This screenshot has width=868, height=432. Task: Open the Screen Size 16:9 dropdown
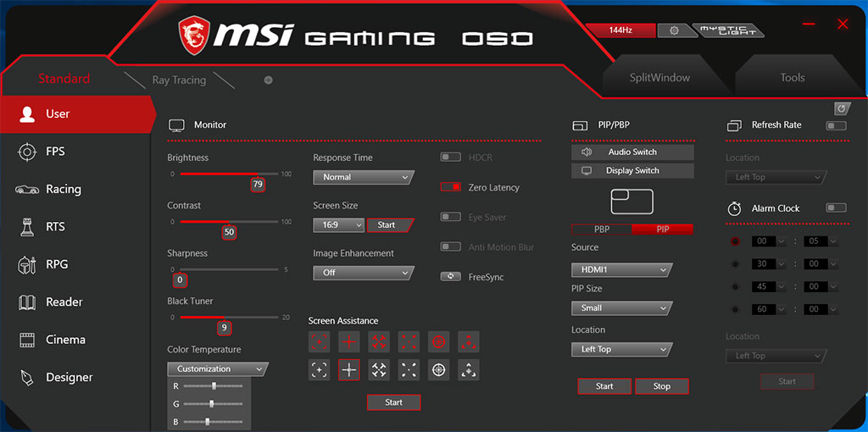(x=339, y=225)
